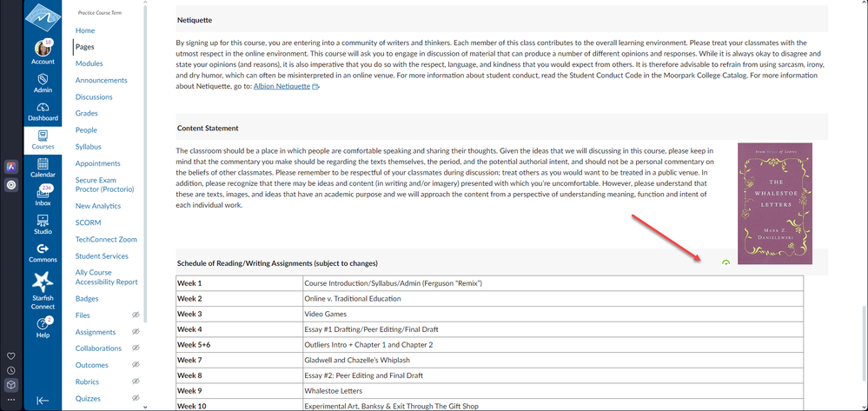Launch the Studio icon
The width and height of the screenshot is (868, 411).
43,221
